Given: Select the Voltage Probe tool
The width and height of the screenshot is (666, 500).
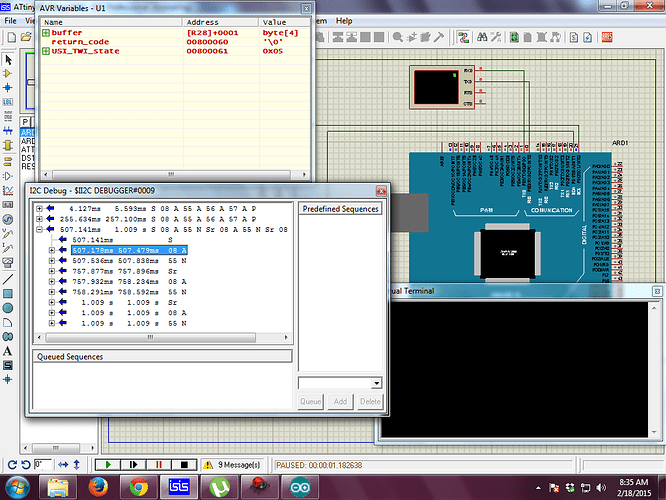Looking at the screenshot, I should point(8,234).
